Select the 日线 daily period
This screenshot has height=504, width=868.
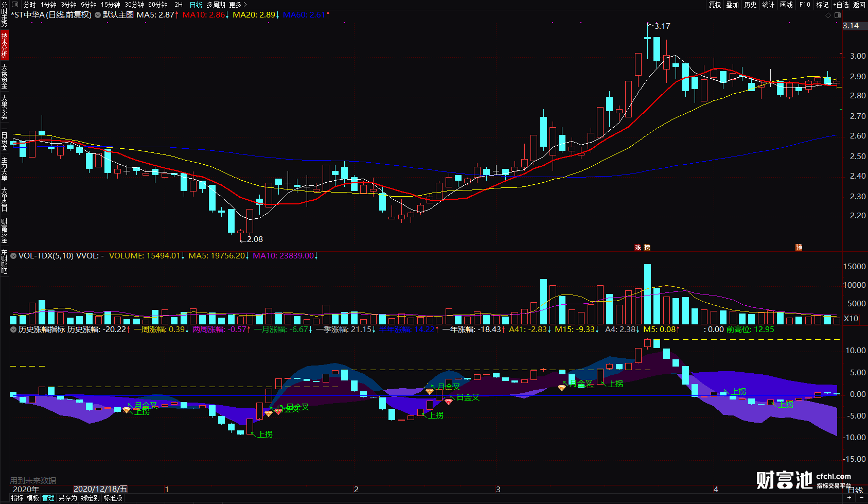[196, 5]
